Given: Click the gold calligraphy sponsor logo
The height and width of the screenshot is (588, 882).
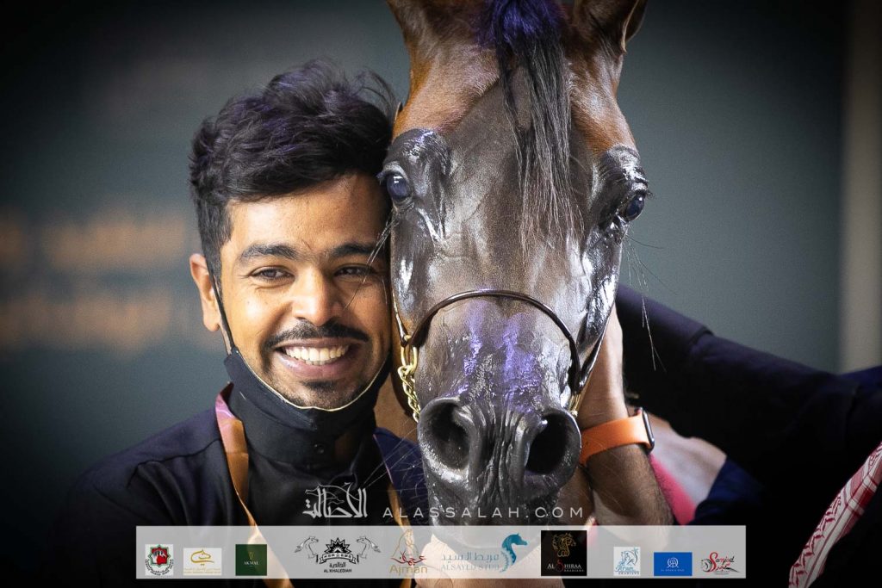Looking at the screenshot, I should coord(202,560).
